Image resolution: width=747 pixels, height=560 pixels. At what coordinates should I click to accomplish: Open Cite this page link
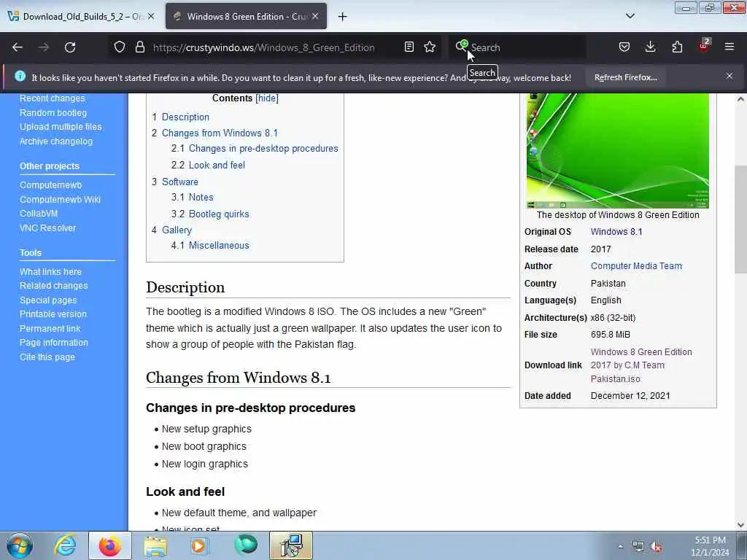tap(47, 357)
